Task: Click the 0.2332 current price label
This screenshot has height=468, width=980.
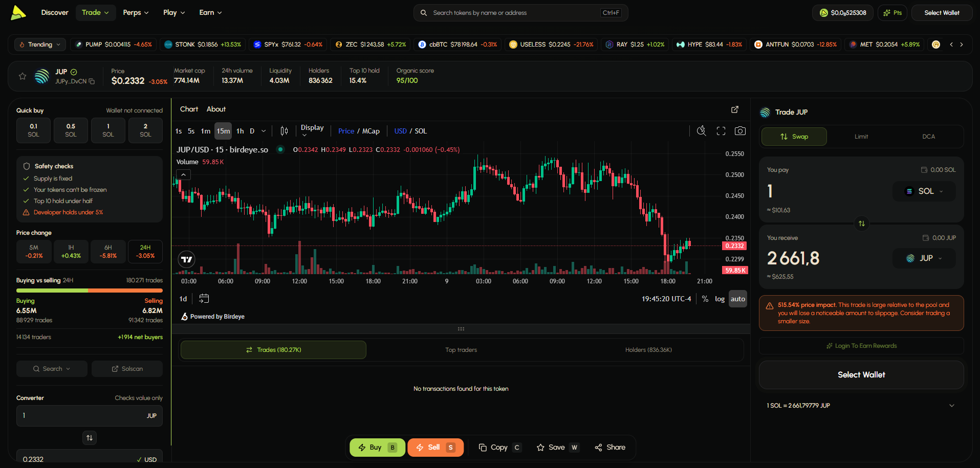Action: [x=734, y=246]
